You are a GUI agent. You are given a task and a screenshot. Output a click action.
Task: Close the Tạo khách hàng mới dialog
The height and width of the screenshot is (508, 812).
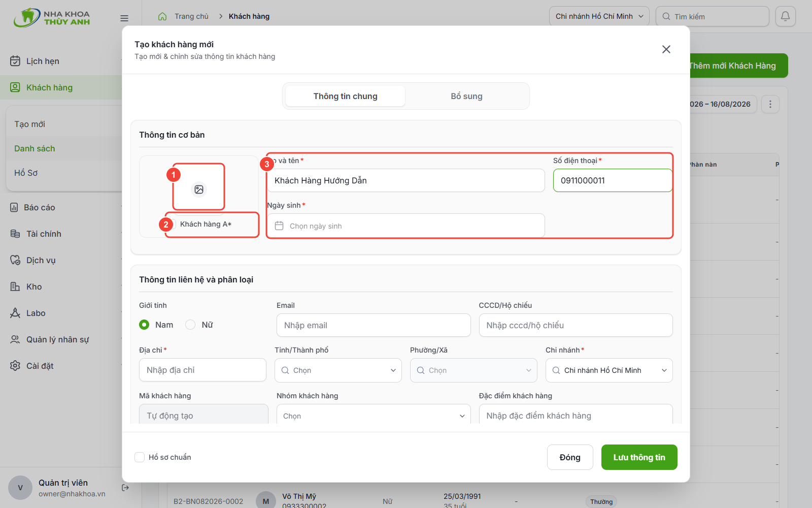pos(666,49)
